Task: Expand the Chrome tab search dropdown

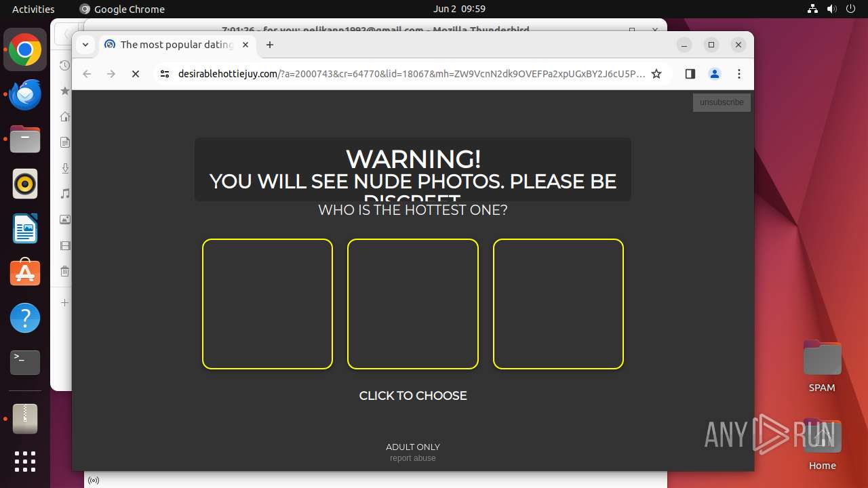Action: click(85, 45)
